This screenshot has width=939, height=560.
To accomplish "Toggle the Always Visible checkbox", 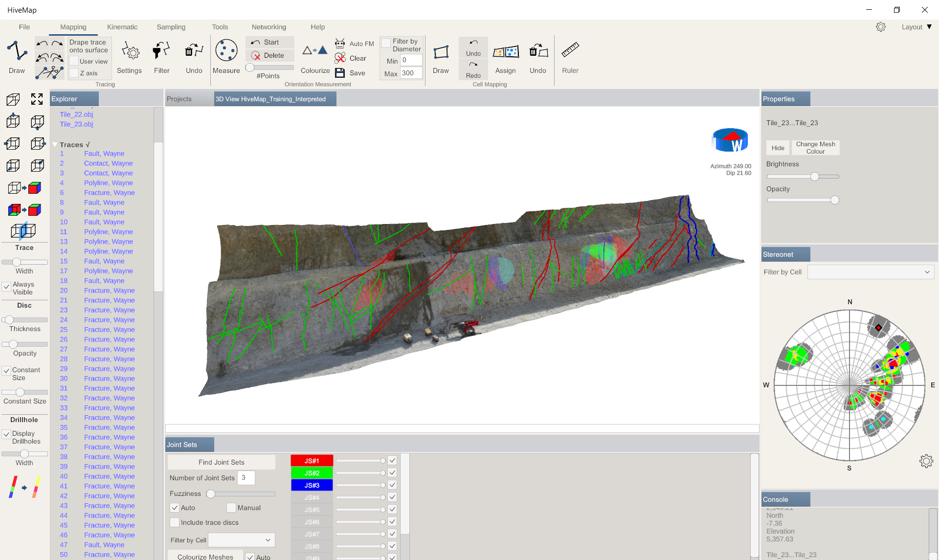I will (7, 287).
